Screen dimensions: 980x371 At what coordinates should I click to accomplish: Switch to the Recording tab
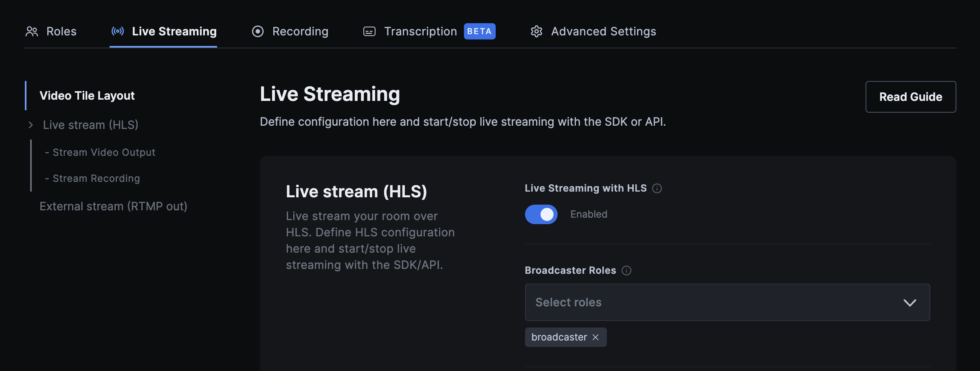click(300, 31)
